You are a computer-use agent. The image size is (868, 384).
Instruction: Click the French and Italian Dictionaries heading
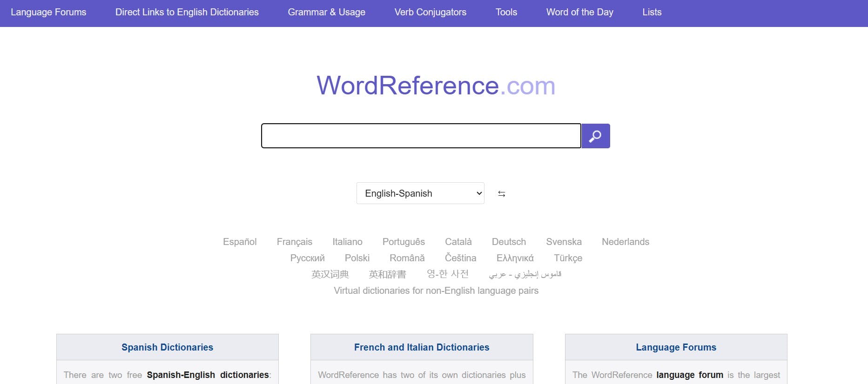coord(422,347)
